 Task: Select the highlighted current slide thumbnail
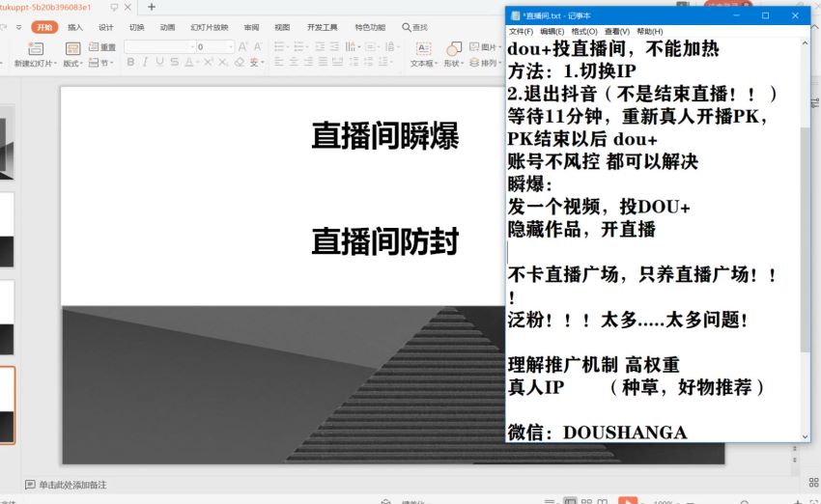[x=7, y=406]
